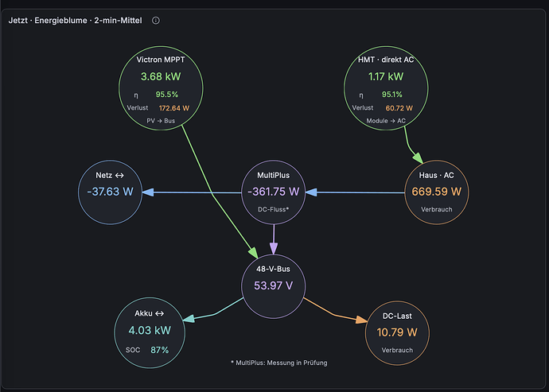Click the DC-Last Verbrauch node
Screen dimensions: 549x392
(x=397, y=333)
